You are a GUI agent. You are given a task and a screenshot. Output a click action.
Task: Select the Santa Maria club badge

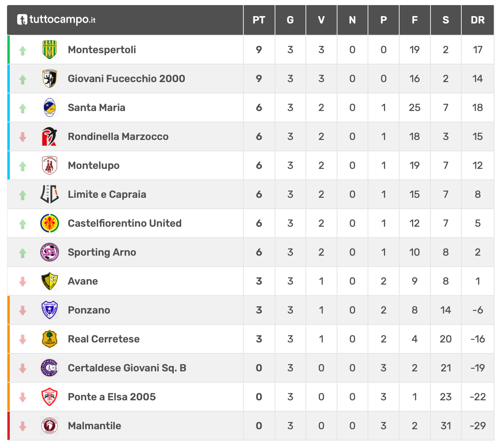point(50,108)
